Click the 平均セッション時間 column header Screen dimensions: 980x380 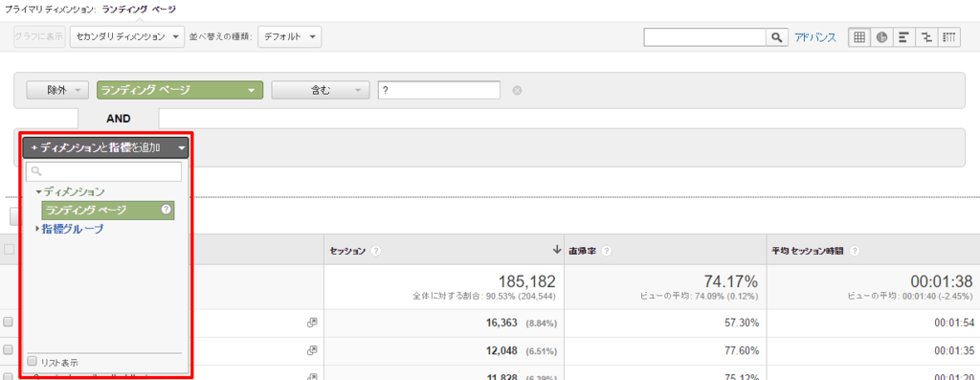[x=808, y=251]
